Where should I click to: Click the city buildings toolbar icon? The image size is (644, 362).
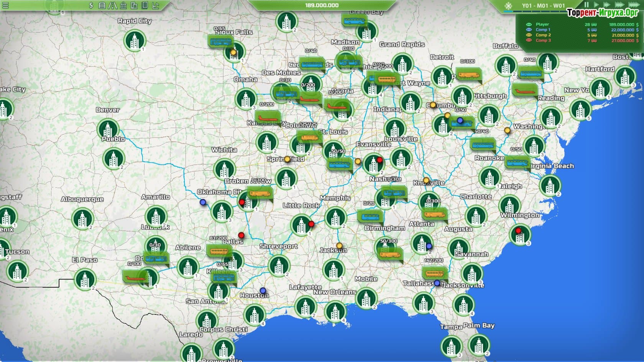point(134,5)
